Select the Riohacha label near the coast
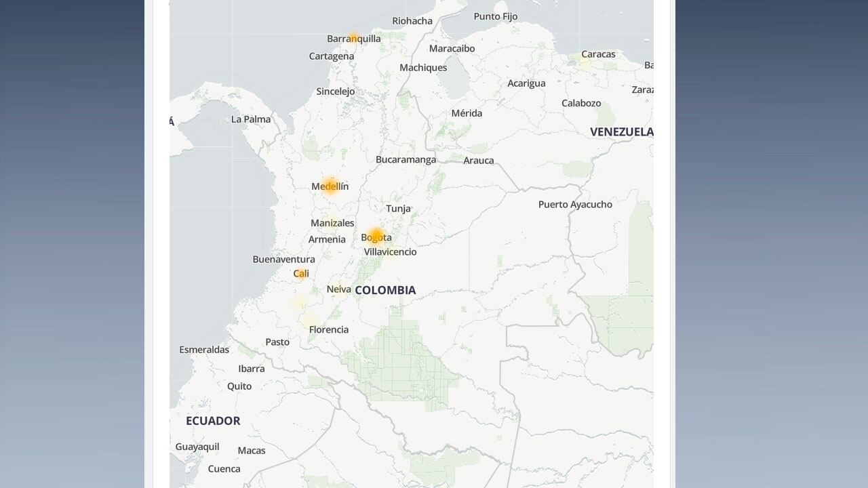This screenshot has height=488, width=868. [412, 20]
